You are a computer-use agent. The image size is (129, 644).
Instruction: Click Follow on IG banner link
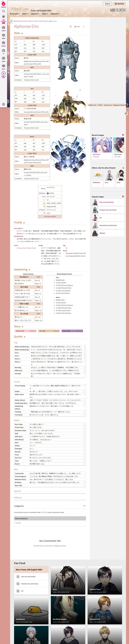coord(92,105)
